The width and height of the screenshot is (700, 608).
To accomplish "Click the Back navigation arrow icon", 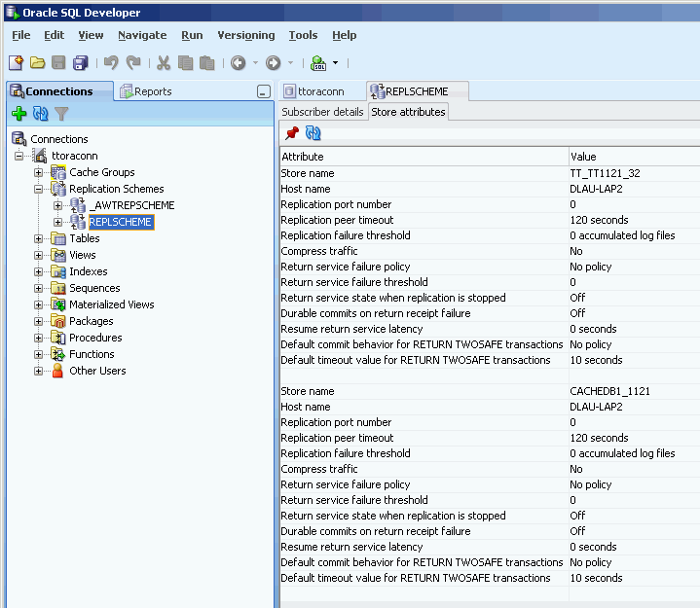I will coord(238,63).
